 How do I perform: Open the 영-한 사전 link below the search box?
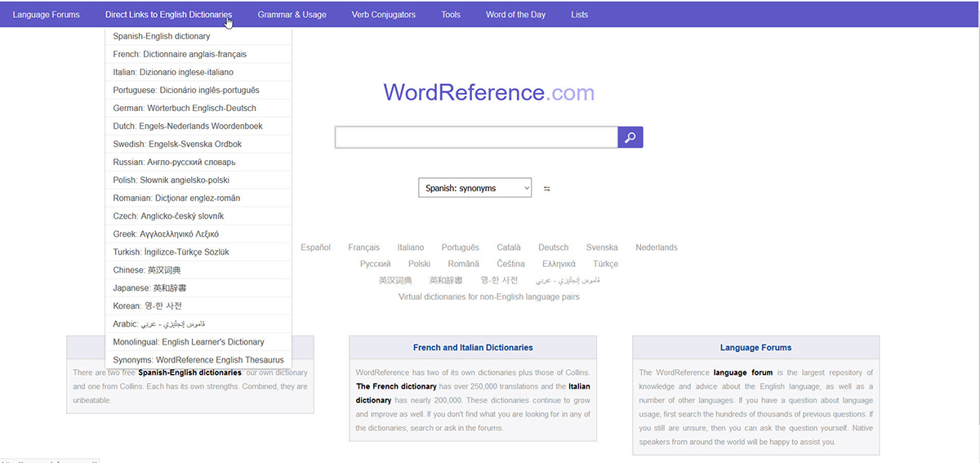499,280
